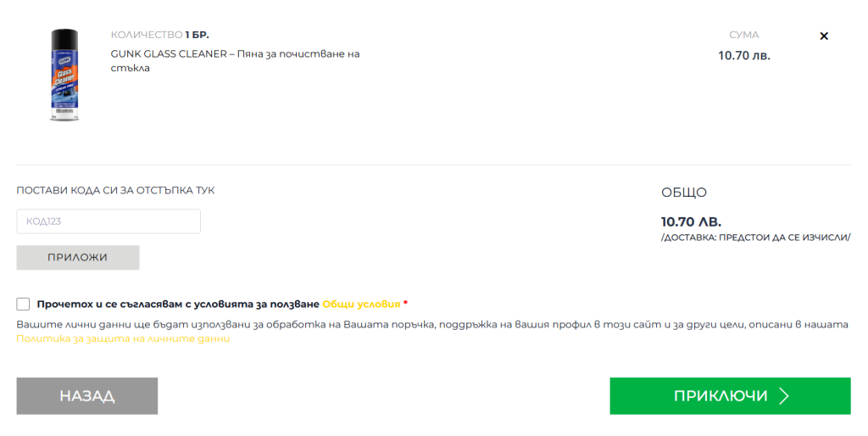Open the Общи условия link
This screenshot has height=436, width=868.
pos(361,305)
